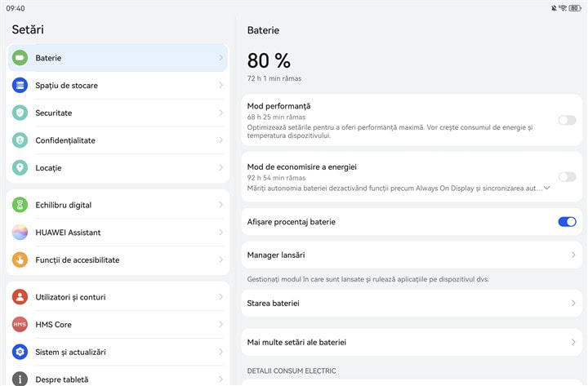Open Mai multe setări ale bateriei
Screen dimensions: 588x386
coord(412,342)
